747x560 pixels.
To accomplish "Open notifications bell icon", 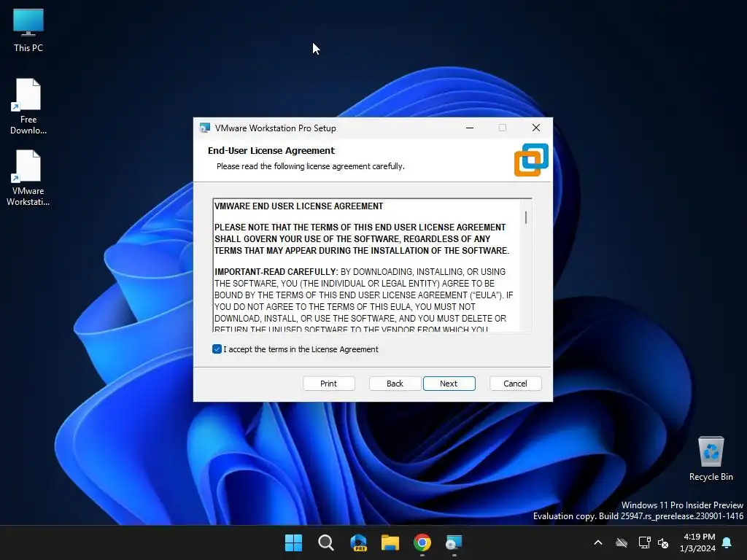I will (727, 542).
